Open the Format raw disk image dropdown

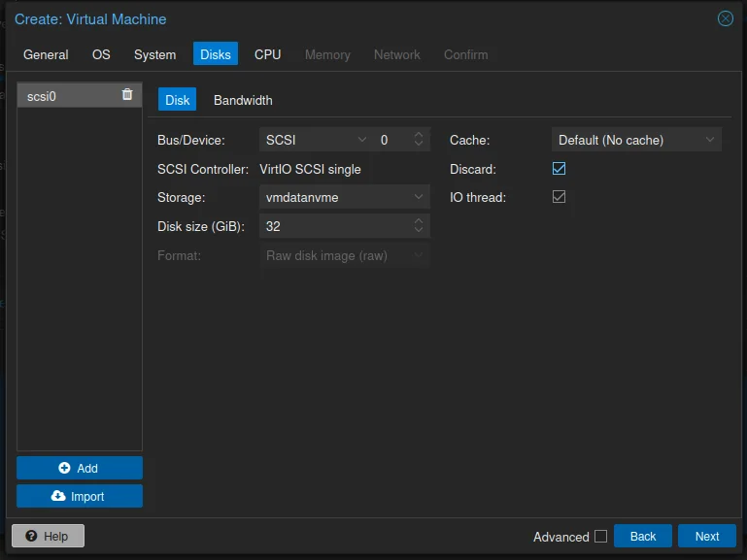click(x=419, y=255)
